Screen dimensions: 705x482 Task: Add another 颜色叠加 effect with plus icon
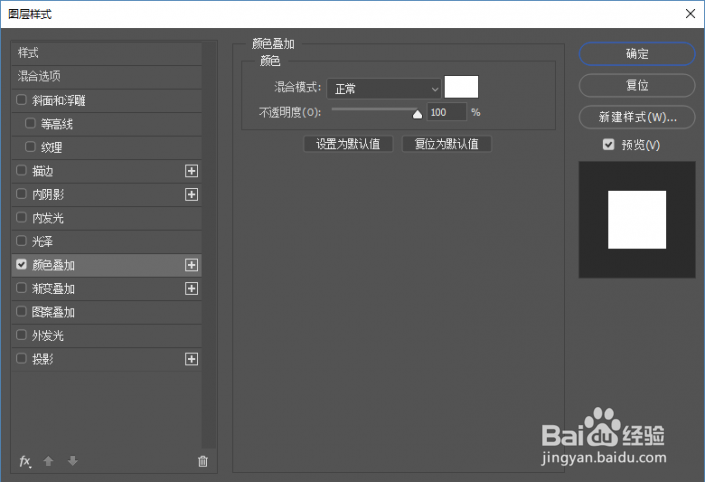pos(192,265)
